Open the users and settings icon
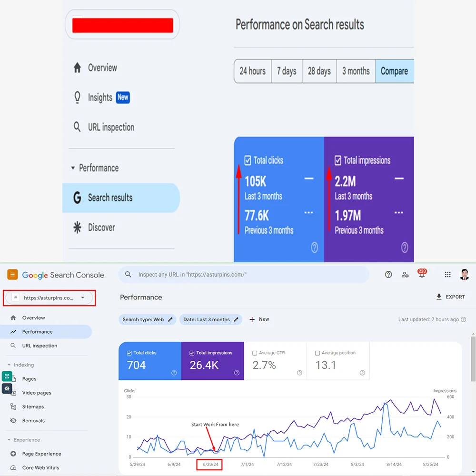 point(405,275)
